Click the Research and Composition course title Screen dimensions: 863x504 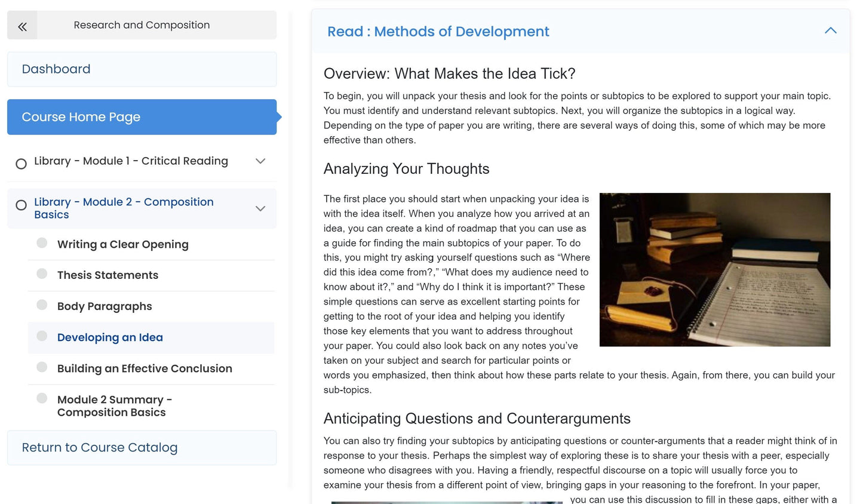click(142, 25)
